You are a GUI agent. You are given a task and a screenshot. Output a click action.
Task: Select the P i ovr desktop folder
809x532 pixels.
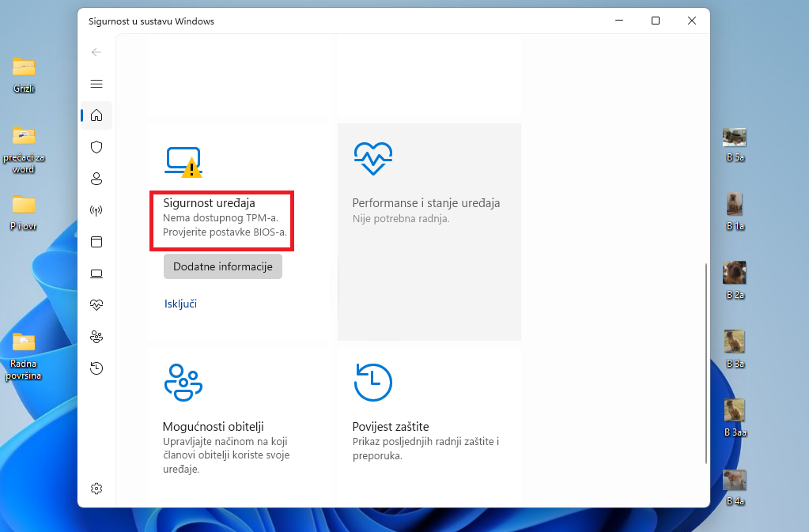tap(24, 213)
